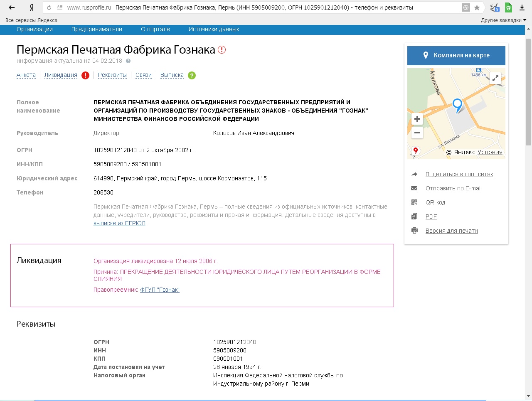Screen dimensions: 532x401
Task: Go back with the browser back arrow
Action: tap(12, 7)
